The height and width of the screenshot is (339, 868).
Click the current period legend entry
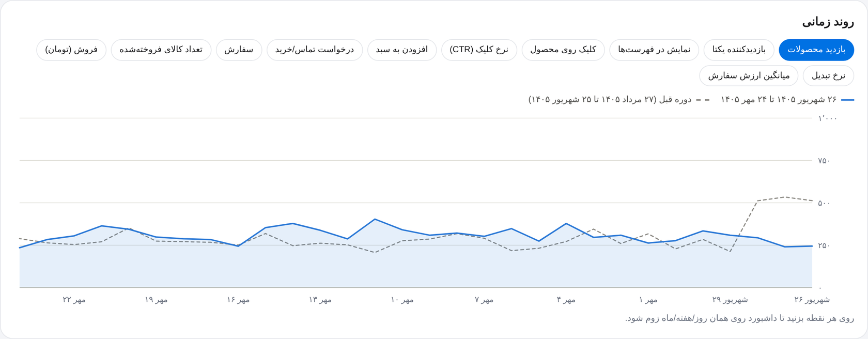(x=787, y=99)
